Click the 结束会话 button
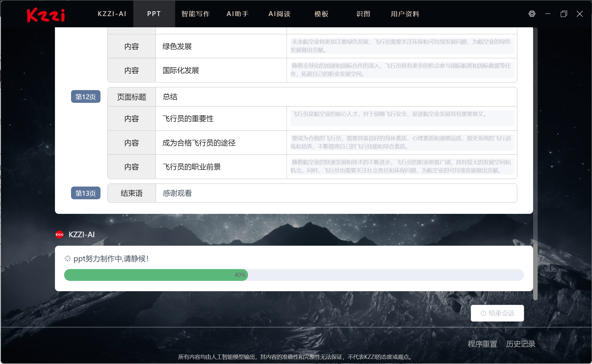This screenshot has width=592, height=364. coord(497,313)
